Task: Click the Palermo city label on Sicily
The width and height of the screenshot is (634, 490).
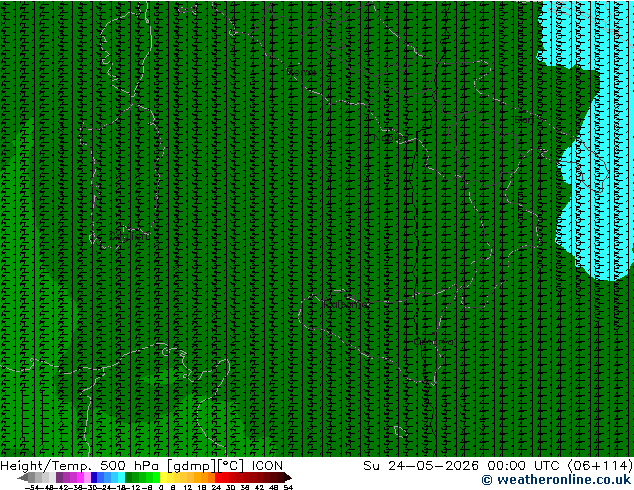Action: tap(345, 304)
